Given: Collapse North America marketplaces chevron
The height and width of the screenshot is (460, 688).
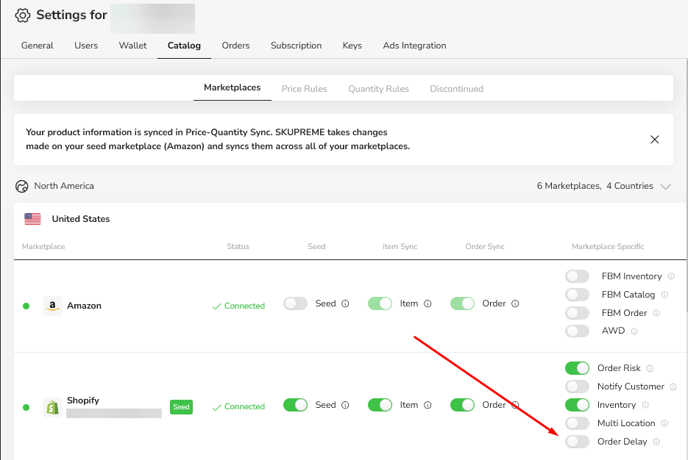Looking at the screenshot, I should pyautogui.click(x=666, y=187).
